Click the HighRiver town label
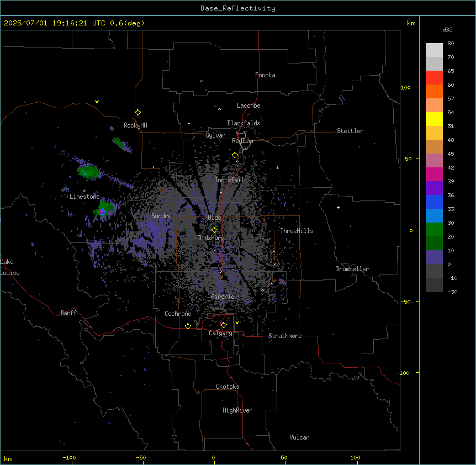Viewport: 476px width, 465px height. click(237, 410)
